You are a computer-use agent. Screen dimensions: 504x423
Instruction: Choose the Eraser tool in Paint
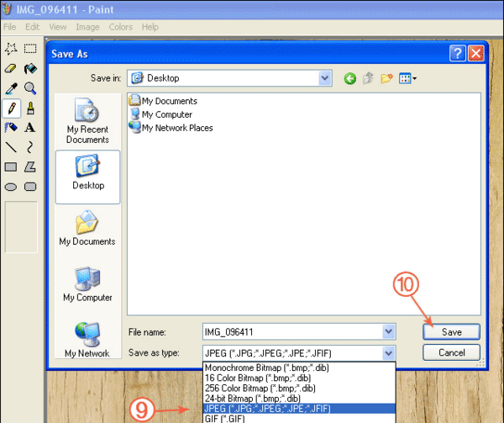pos(11,68)
